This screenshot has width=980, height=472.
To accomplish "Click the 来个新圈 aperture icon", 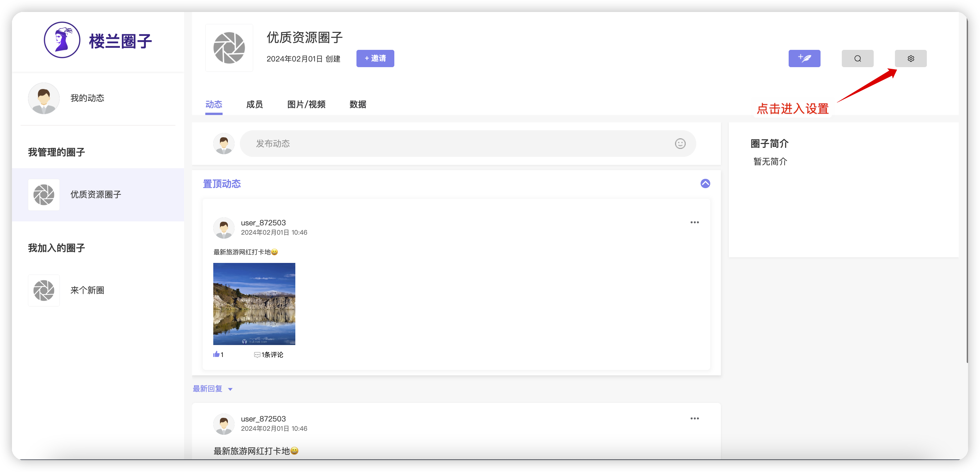I will click(x=44, y=291).
